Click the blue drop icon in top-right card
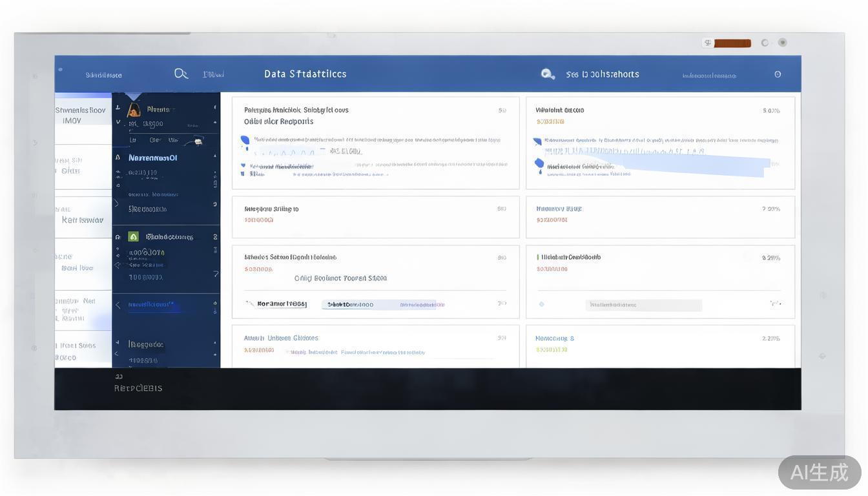 [x=539, y=164]
